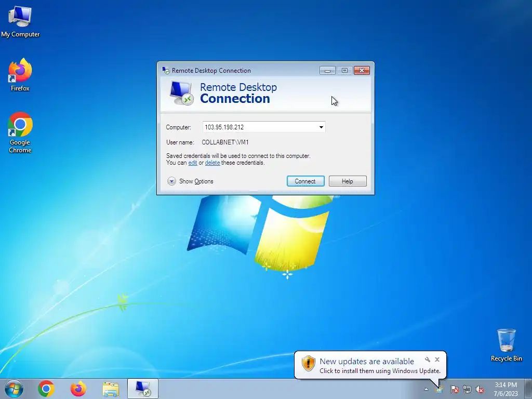Viewport: 532px width, 399px height.
Task: Open the My Computer desktop icon
Action: tap(20, 22)
